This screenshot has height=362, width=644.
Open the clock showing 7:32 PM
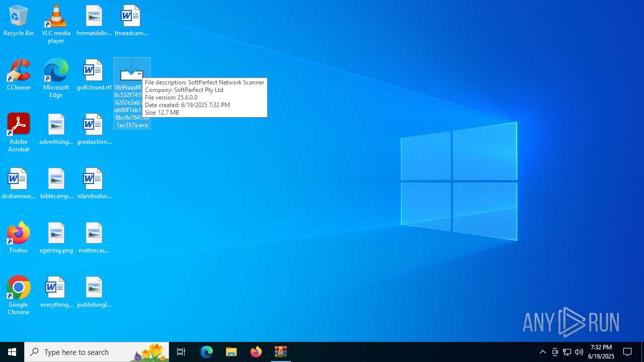coord(601,352)
